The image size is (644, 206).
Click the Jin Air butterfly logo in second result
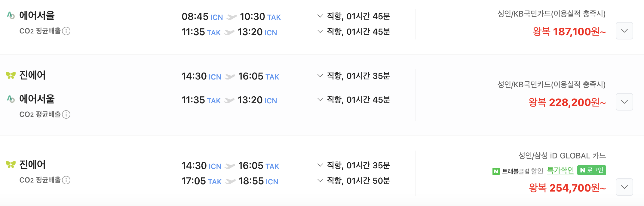[11, 75]
